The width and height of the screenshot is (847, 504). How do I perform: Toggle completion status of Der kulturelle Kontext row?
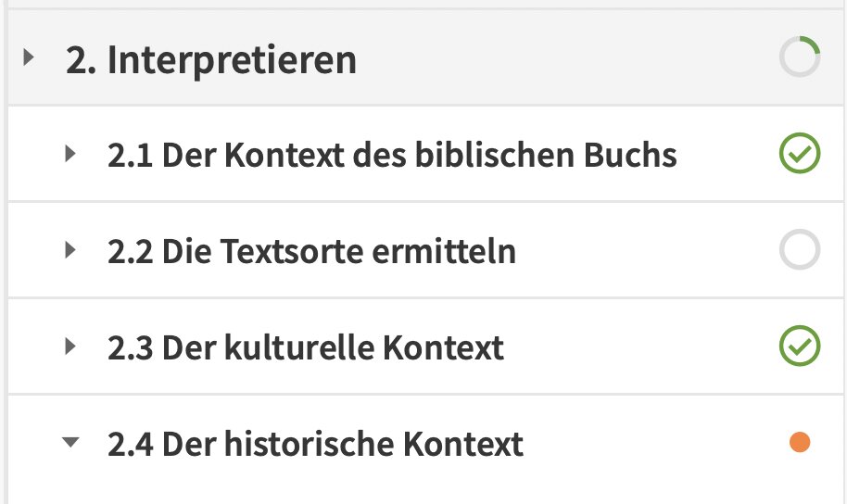coord(800,346)
